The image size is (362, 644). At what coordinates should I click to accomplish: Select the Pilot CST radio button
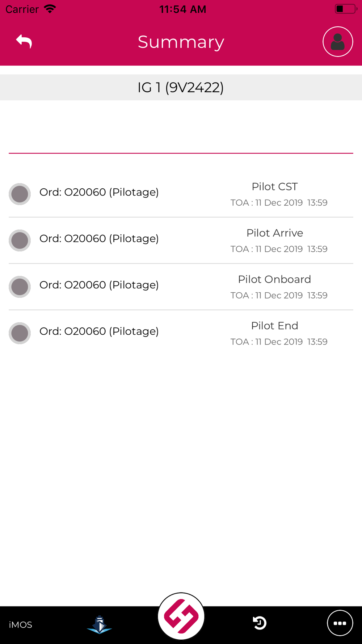(x=20, y=194)
